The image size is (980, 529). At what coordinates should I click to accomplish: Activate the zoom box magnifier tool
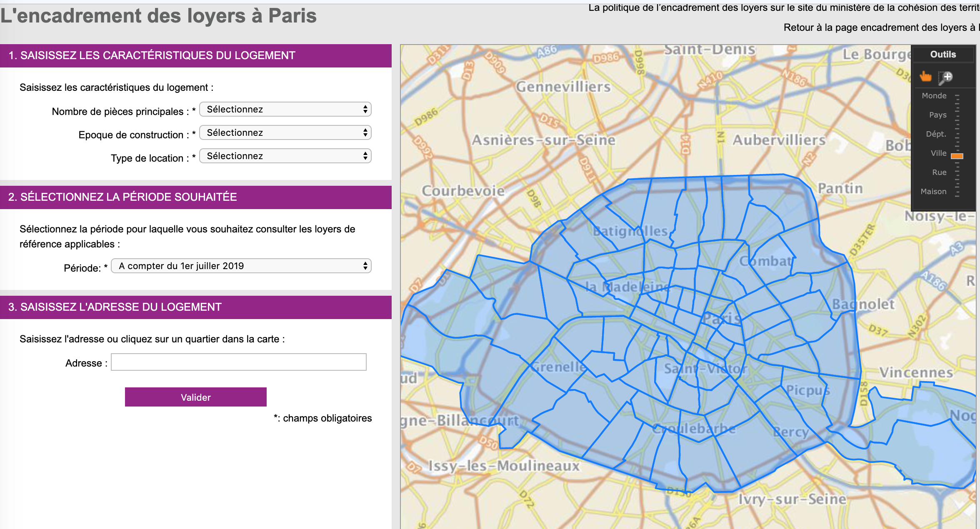pos(945,77)
